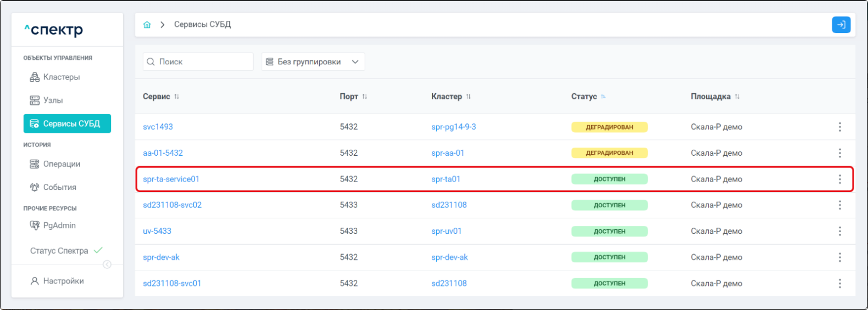Go to Операции in the sidebar

click(x=61, y=164)
